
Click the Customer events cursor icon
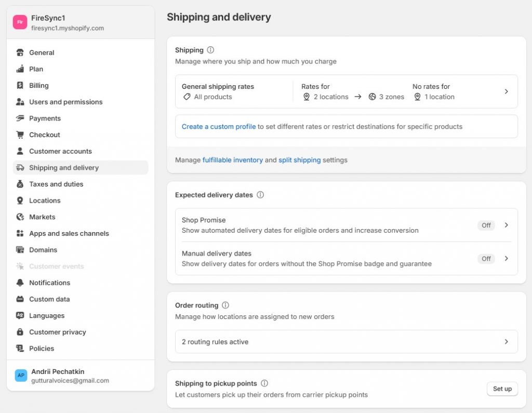(x=20, y=266)
